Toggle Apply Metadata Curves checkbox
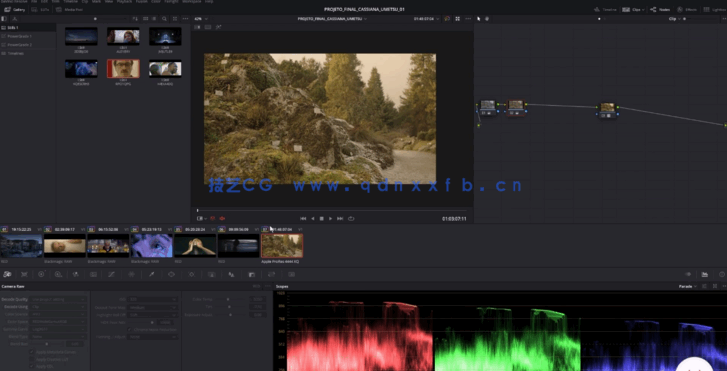The height and width of the screenshot is (371, 727). pos(32,352)
